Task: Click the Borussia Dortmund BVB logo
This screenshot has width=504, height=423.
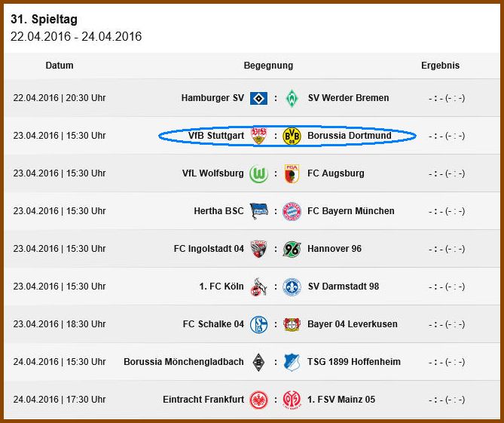Action: point(292,136)
